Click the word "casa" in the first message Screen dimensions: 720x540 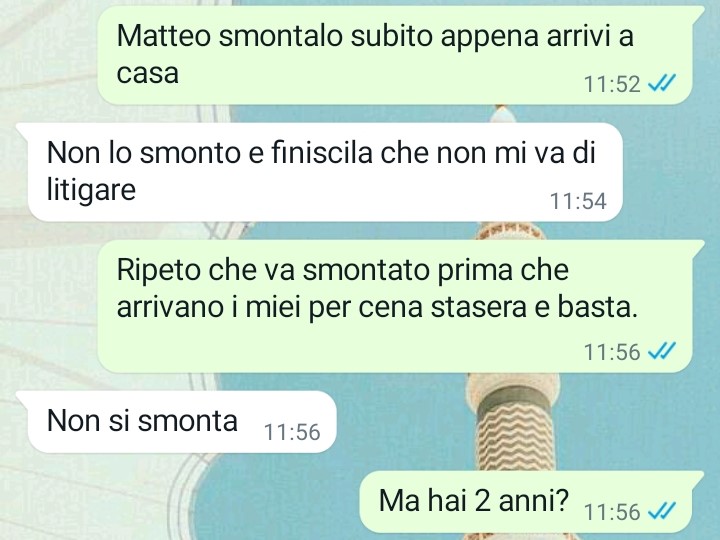pyautogui.click(x=147, y=74)
